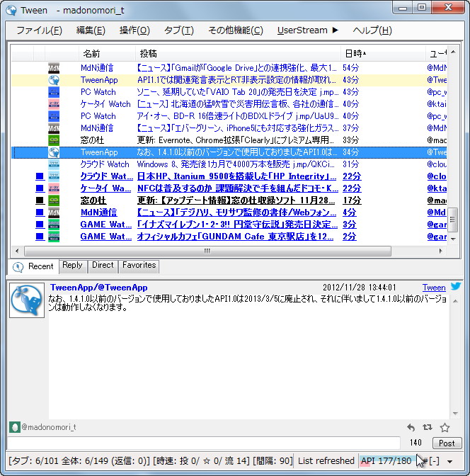Viewport: 470px width, 476px height.
Task: Click the MdN通信 avatar in the 54分 row
Action: pyautogui.click(x=54, y=68)
